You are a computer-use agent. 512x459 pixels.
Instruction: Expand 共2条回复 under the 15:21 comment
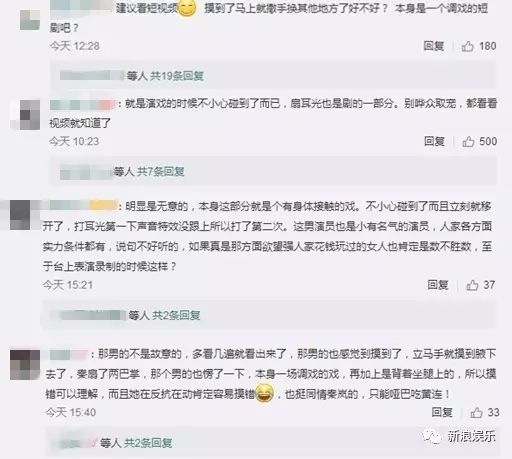176,315
